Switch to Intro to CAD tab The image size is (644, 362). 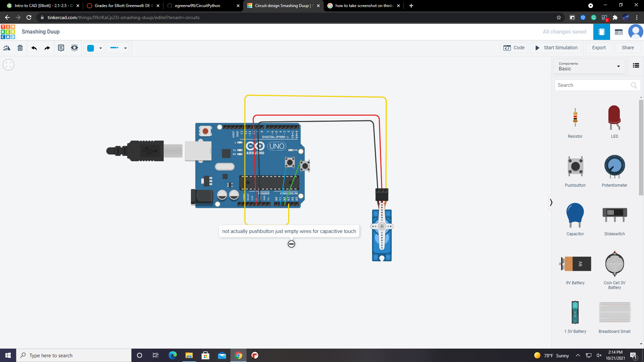point(44,6)
